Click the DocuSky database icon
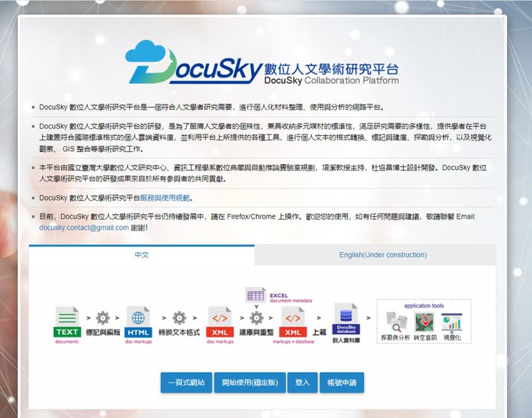 click(346, 320)
